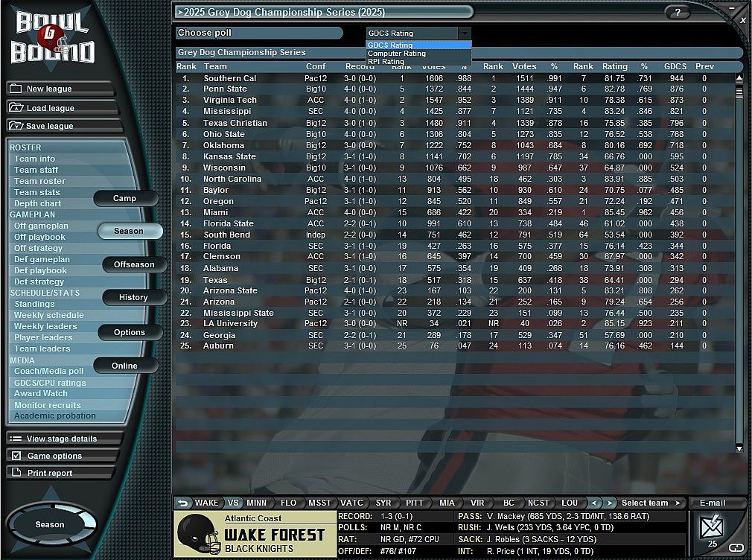Click the New league folder icon
The height and width of the screenshot is (560, 752).
pos(16,89)
